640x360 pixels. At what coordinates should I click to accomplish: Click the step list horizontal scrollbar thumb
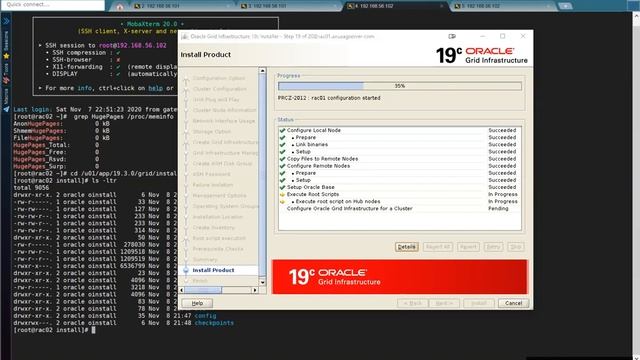click(203, 290)
